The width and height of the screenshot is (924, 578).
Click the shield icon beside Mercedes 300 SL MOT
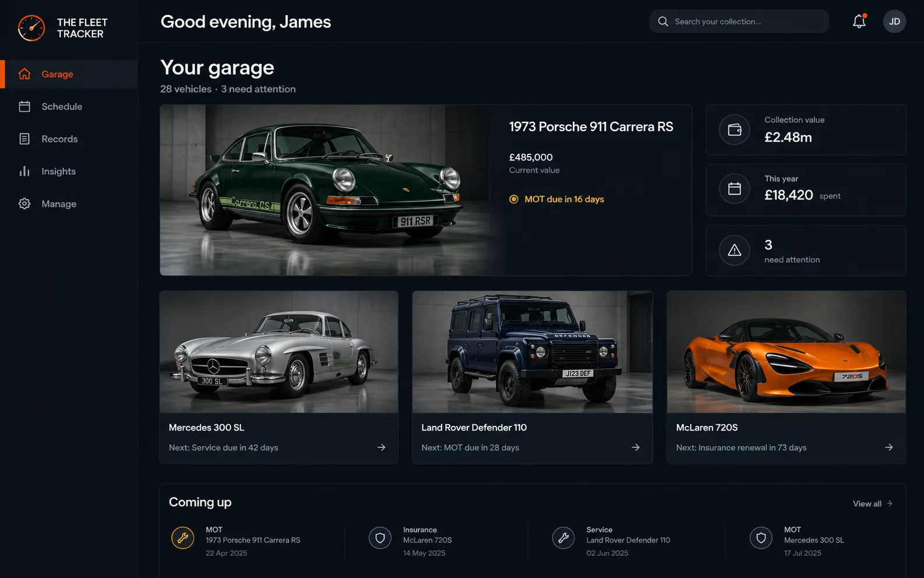pos(761,538)
